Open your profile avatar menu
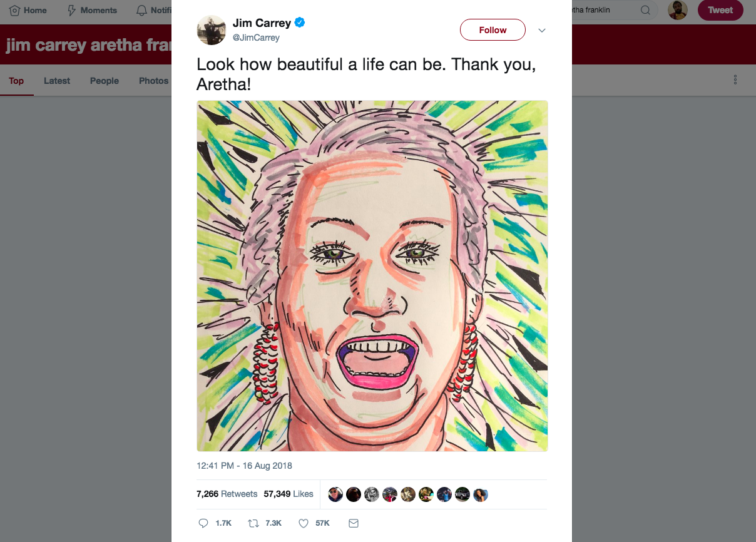 tap(677, 10)
